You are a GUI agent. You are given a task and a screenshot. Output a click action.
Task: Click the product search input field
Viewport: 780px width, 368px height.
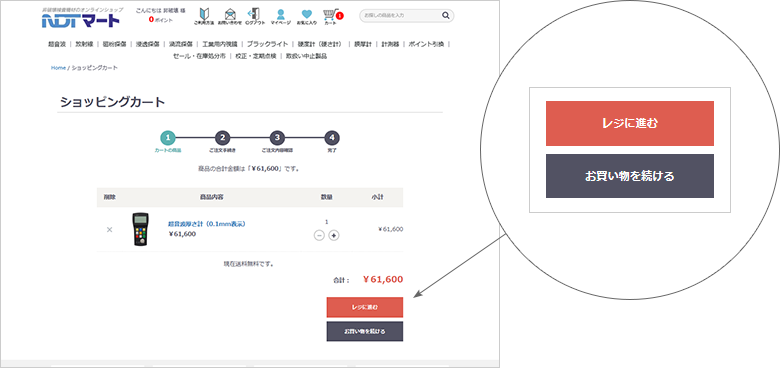(400, 15)
